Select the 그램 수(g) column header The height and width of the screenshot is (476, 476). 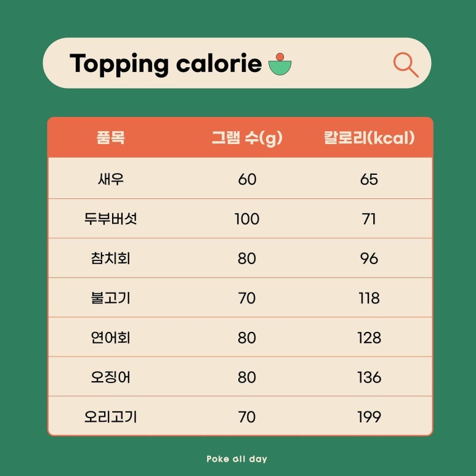coord(247,138)
